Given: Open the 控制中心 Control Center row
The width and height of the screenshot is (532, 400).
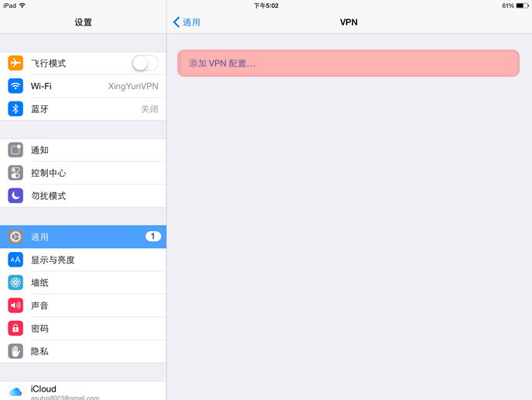Looking at the screenshot, I should pos(83,173).
